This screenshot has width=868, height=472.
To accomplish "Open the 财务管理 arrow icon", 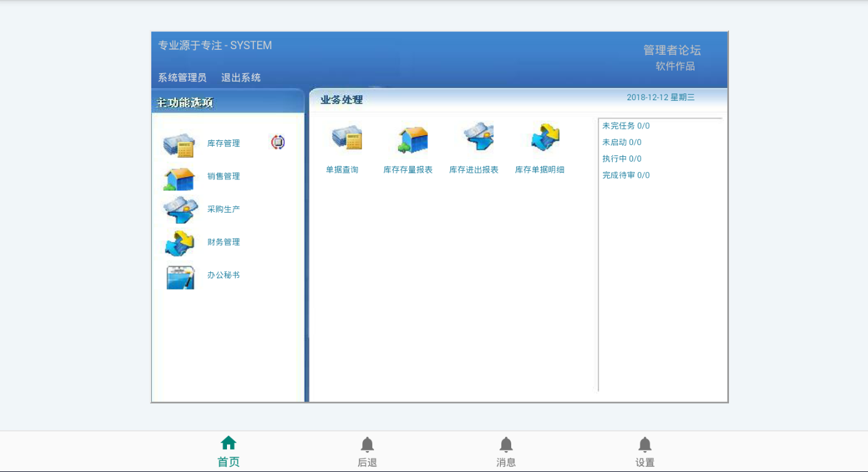I will coord(179,243).
